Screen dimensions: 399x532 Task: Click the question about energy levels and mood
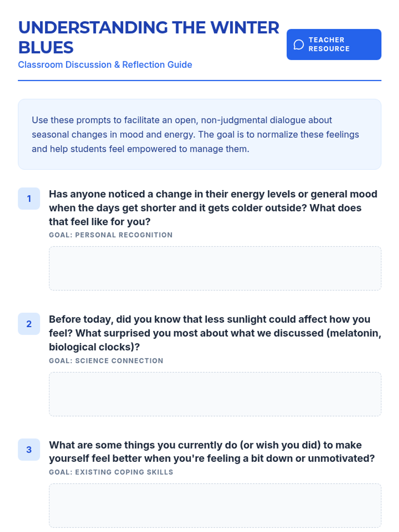(213, 208)
